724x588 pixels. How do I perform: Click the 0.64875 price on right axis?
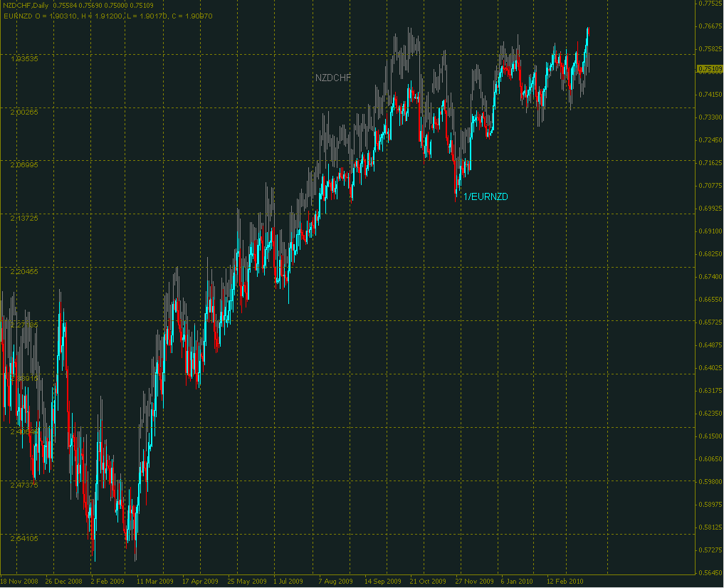710,345
